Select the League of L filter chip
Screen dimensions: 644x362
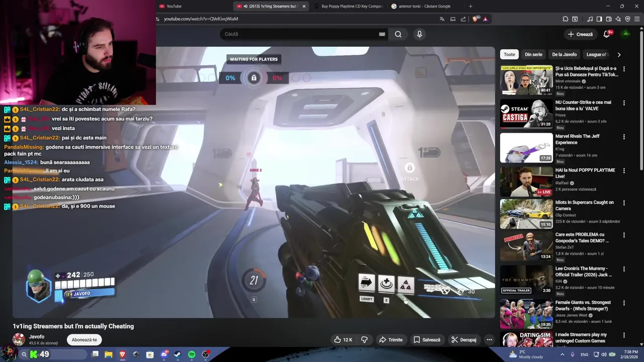598,54
